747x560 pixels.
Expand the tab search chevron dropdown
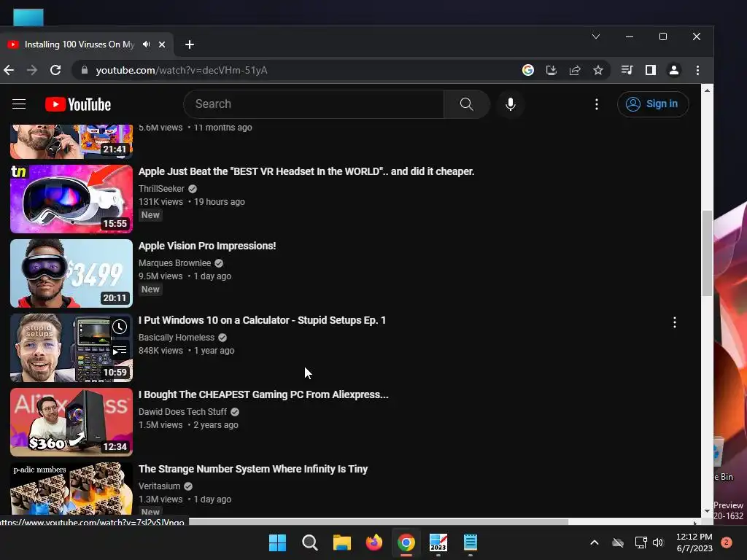point(595,36)
